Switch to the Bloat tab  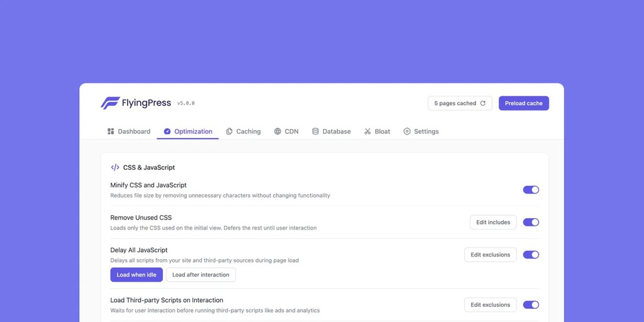377,131
